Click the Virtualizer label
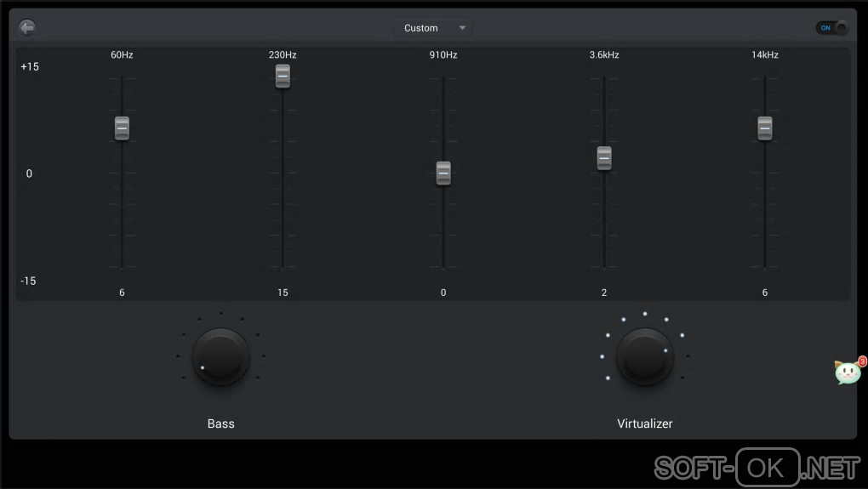Screen dimensions: 868x489 pyautogui.click(x=645, y=424)
